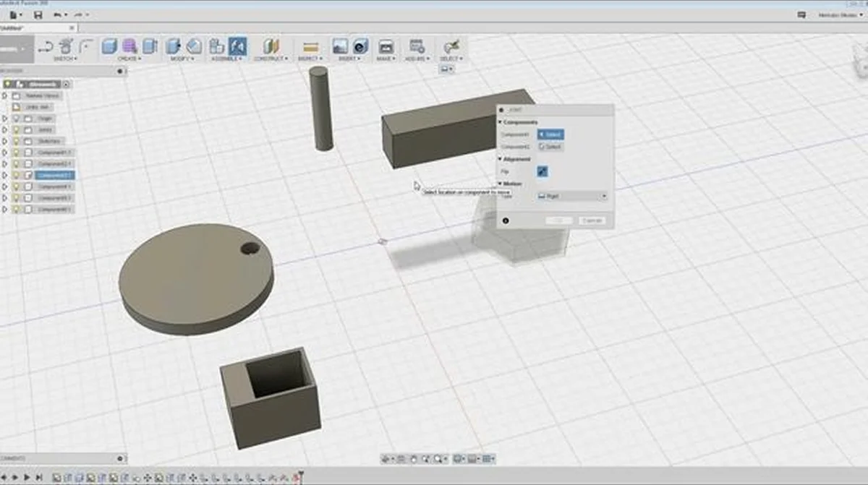Toggle Flip in the joint Alignment section
The width and height of the screenshot is (868, 485).
[x=543, y=172]
